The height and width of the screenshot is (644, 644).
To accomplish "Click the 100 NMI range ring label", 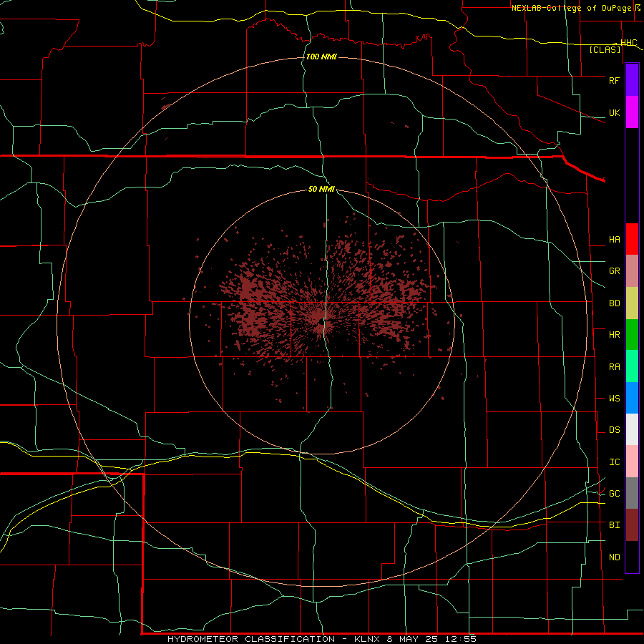I will point(321,57).
